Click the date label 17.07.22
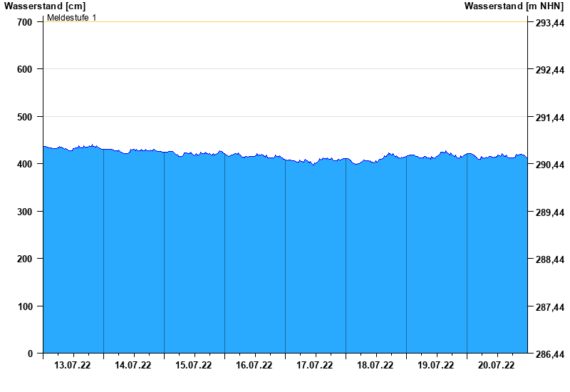Viewport: 570px width, 392px height. point(314,365)
